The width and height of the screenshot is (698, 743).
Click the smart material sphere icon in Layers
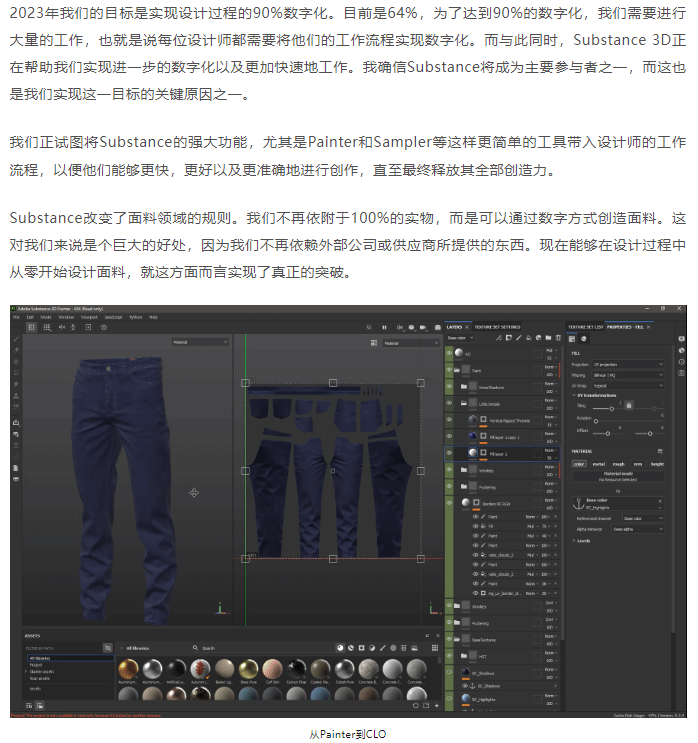[x=538, y=338]
